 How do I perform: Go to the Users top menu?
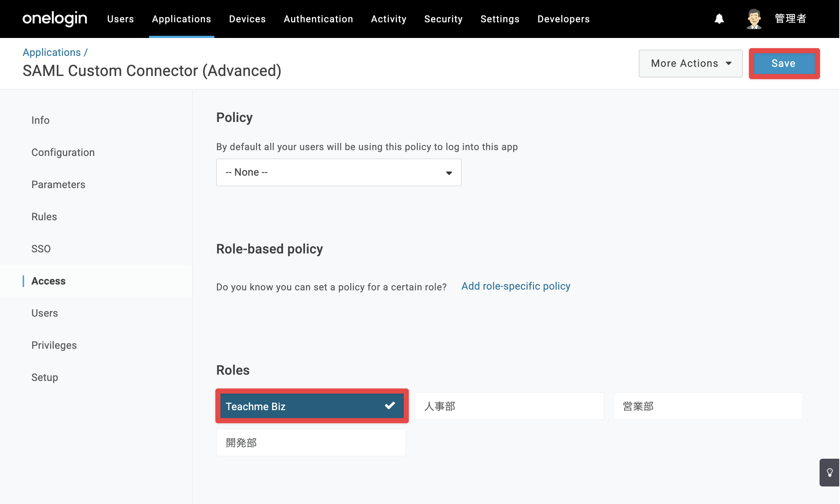pyautogui.click(x=121, y=19)
